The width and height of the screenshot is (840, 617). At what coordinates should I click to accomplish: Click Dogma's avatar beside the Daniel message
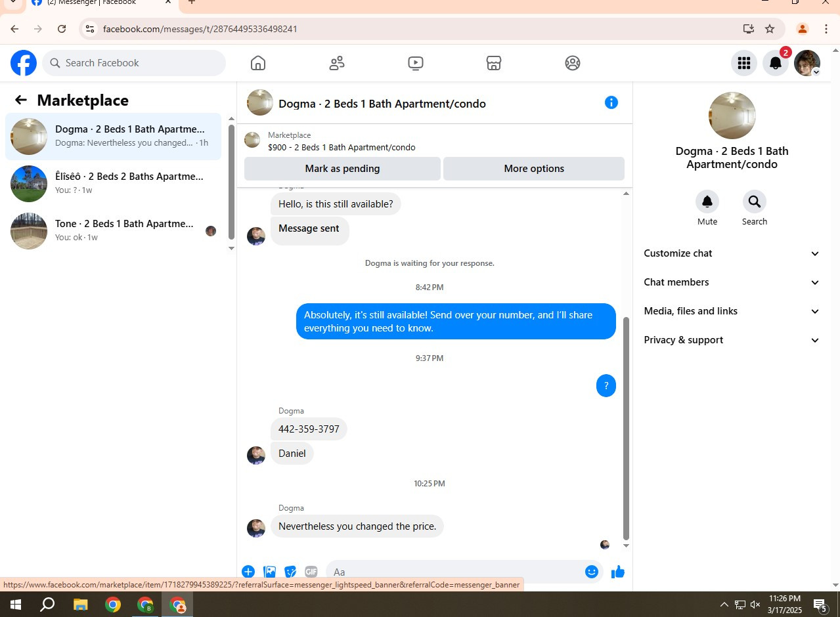tap(256, 455)
